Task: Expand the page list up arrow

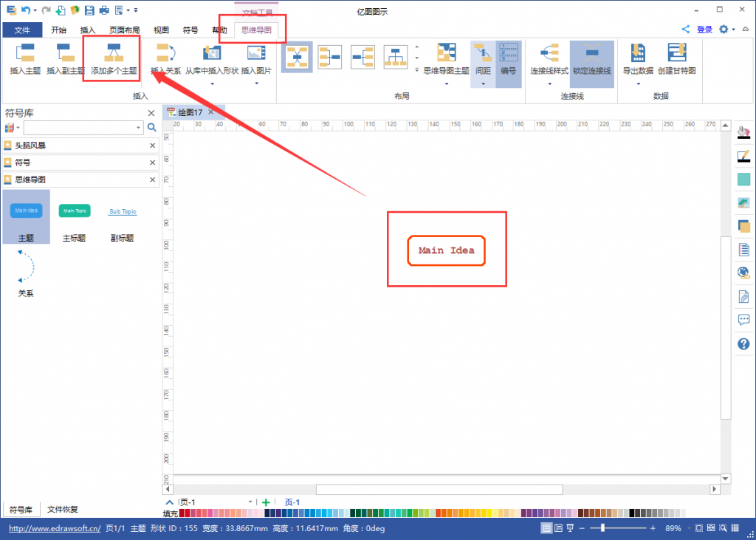Action: (169, 502)
